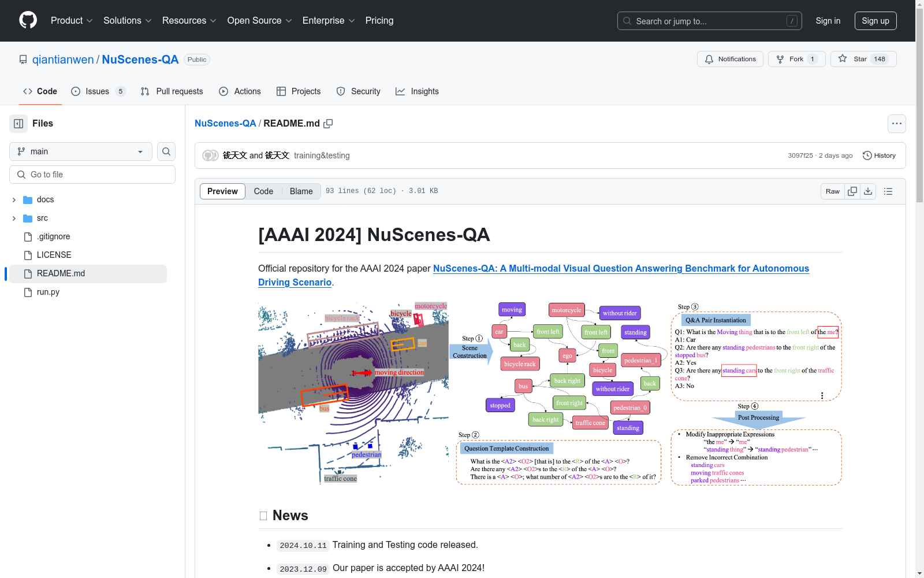Focus the Go to file field
The image size is (924, 578).
coord(92,175)
